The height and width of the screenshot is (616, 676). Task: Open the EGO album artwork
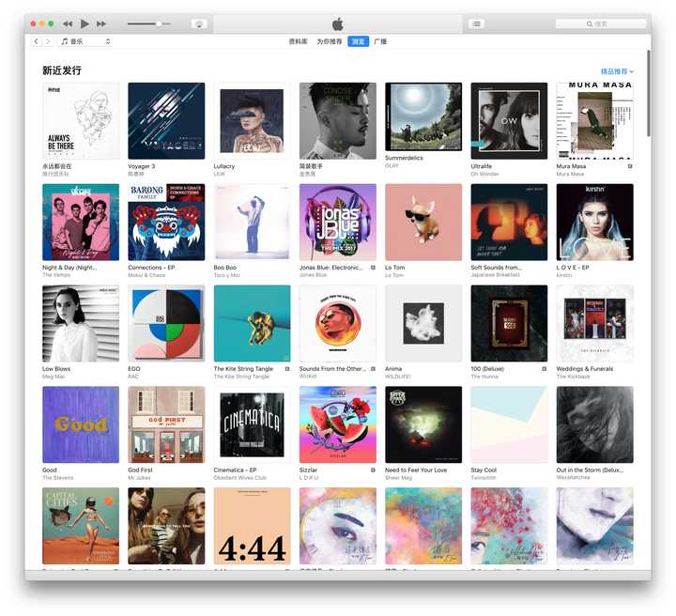166,324
